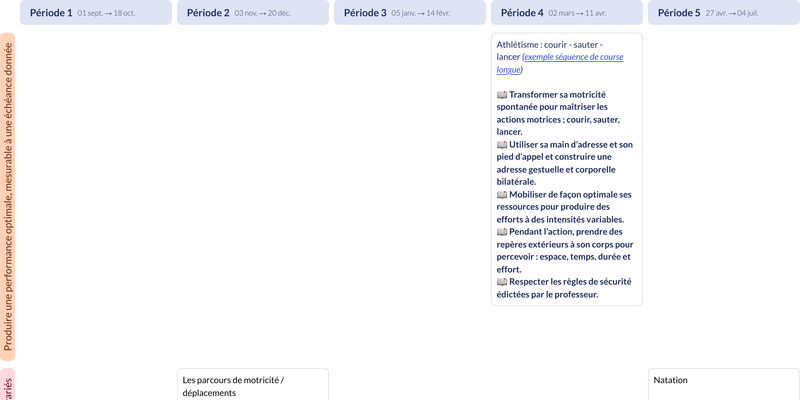Click the book icon before 'Transformer sa motricité'
This screenshot has width=800, height=400.
tap(502, 95)
